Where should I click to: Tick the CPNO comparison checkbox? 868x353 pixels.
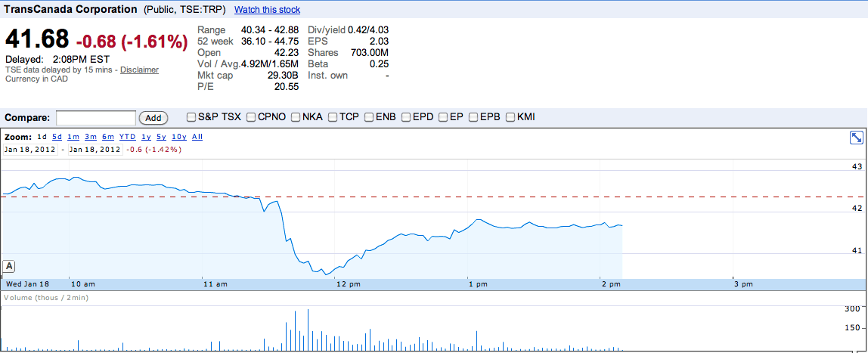pyautogui.click(x=251, y=117)
